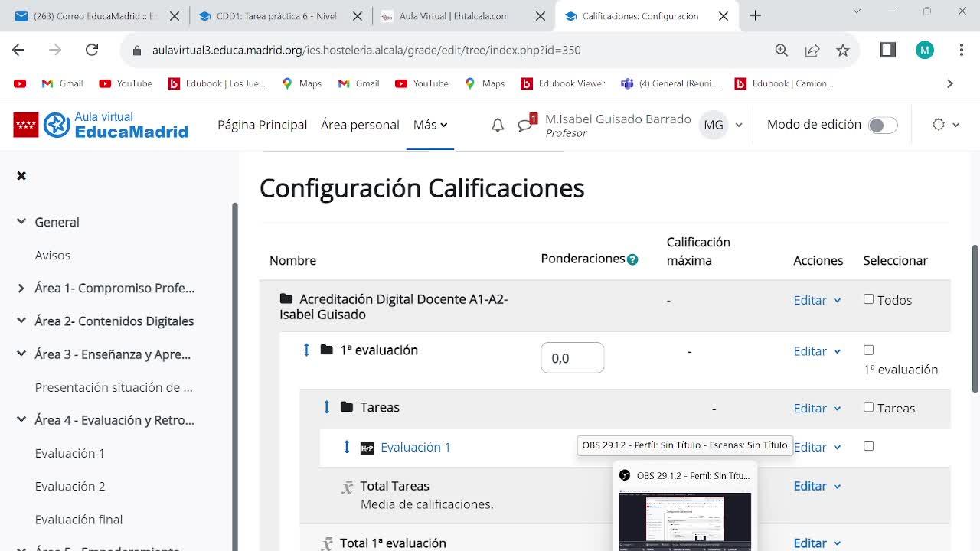Click the H5P icon beside Evaluación 1
Viewport: 980px width, 551px height.
[x=367, y=448]
